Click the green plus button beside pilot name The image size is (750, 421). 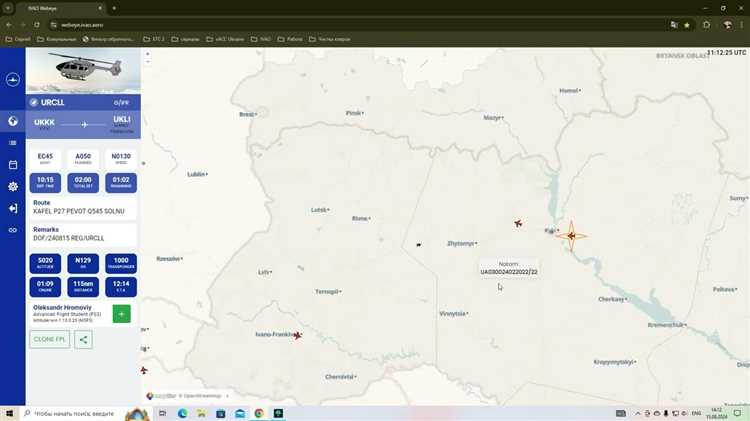[x=121, y=313]
